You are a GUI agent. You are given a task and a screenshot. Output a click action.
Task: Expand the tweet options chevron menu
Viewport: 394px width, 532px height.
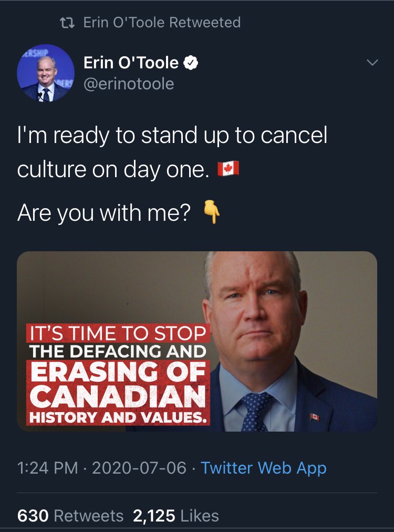click(x=372, y=63)
